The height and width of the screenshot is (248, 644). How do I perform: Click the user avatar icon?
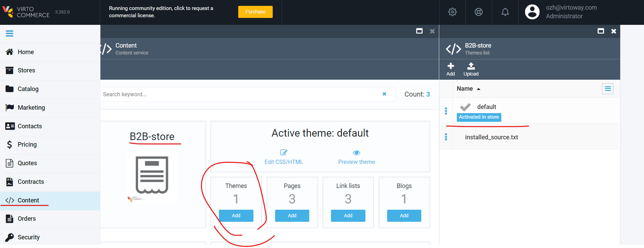click(532, 12)
